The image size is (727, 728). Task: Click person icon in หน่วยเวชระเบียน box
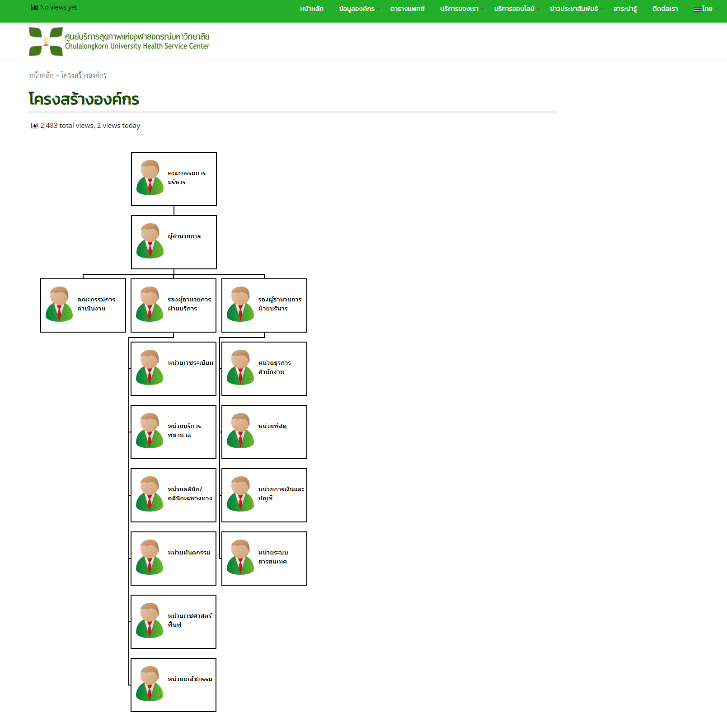click(150, 367)
